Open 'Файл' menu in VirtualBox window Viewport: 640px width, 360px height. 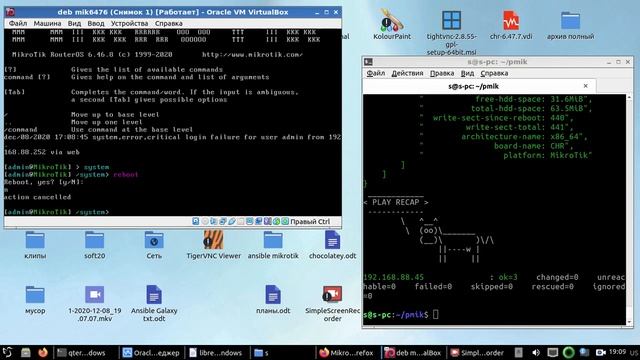pos(18,23)
